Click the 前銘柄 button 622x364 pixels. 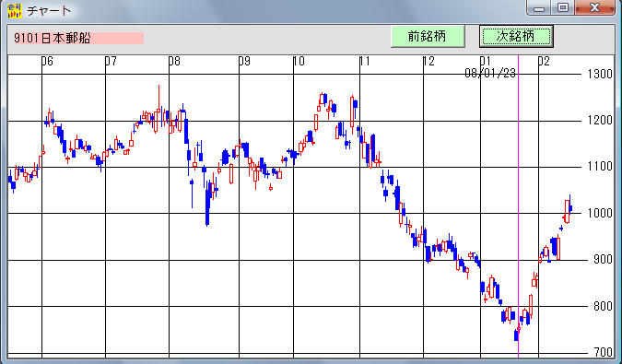[x=428, y=37]
